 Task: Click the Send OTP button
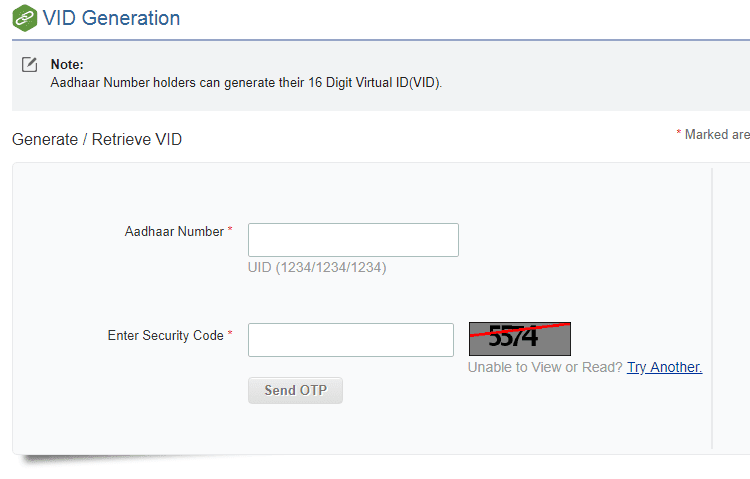[x=295, y=390]
